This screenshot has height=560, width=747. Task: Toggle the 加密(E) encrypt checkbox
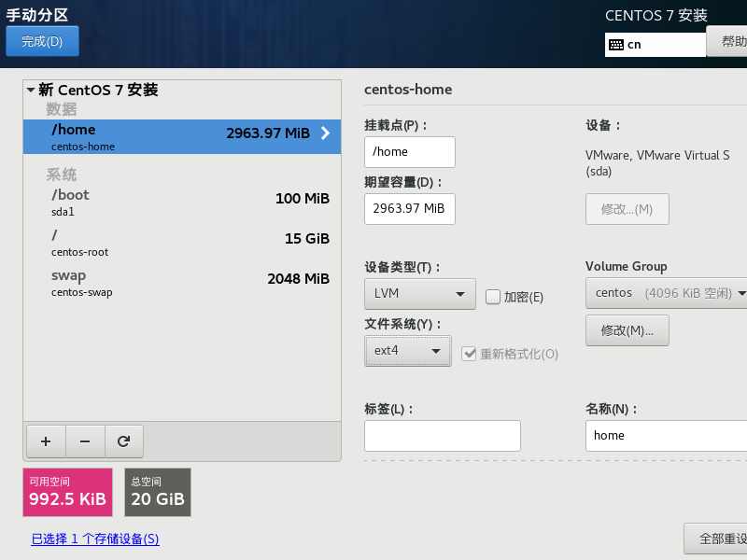point(493,297)
